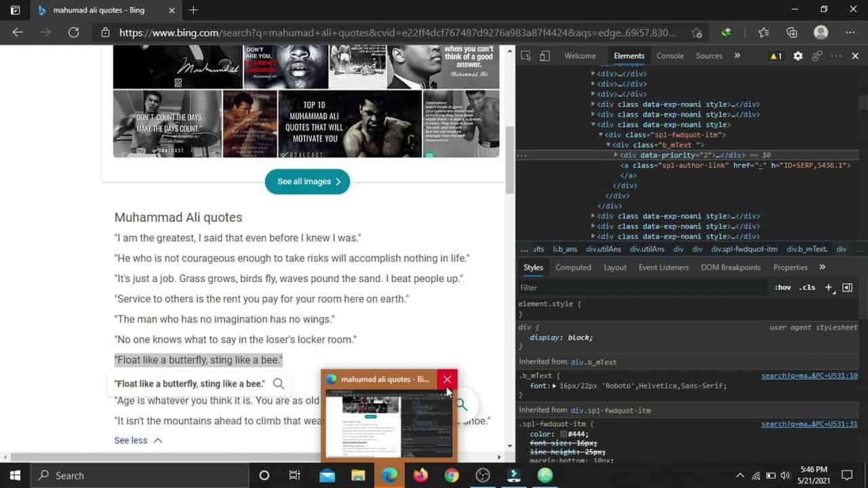
Task: Open the notifications action center icon
Action: pos(847,476)
